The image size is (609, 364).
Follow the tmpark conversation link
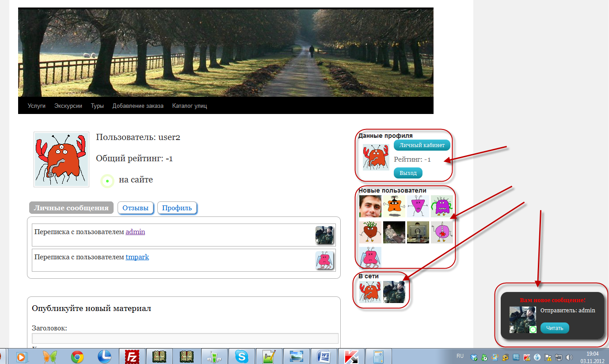point(137,257)
